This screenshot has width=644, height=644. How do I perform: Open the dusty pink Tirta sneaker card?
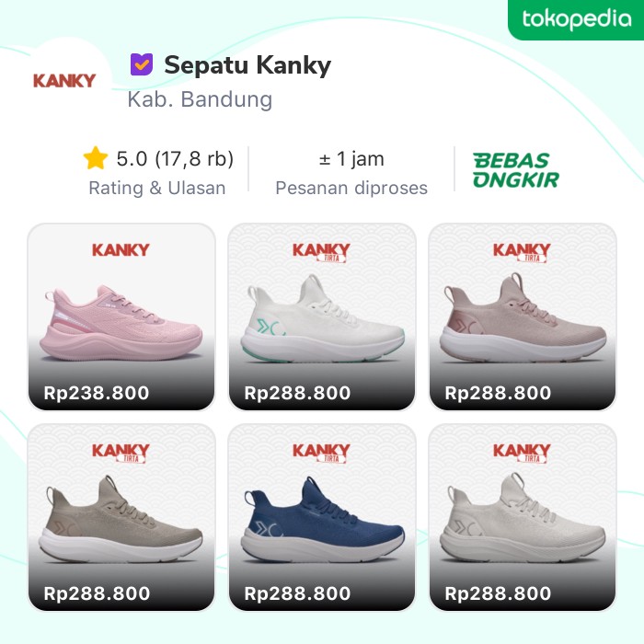pyautogui.click(x=523, y=316)
